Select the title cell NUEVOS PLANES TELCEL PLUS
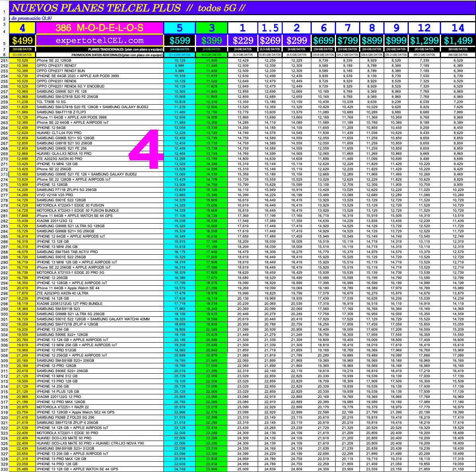Image resolution: width=476 pixels, height=472 pixels. (242, 8)
